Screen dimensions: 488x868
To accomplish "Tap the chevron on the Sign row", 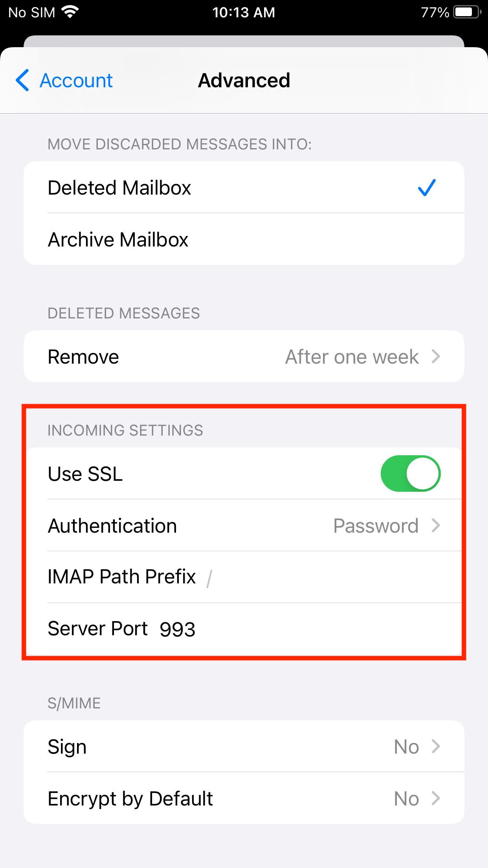I will point(436,746).
